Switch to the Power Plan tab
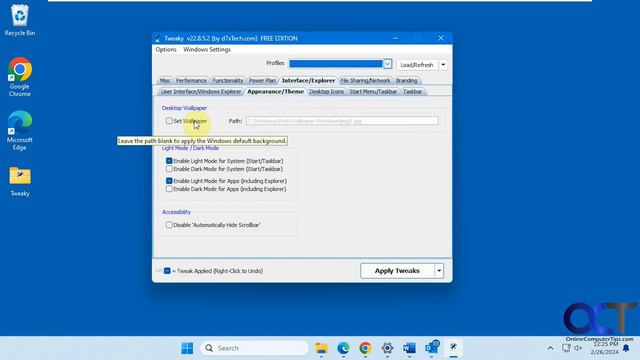Viewport: 640px width, 360px height. 262,81
